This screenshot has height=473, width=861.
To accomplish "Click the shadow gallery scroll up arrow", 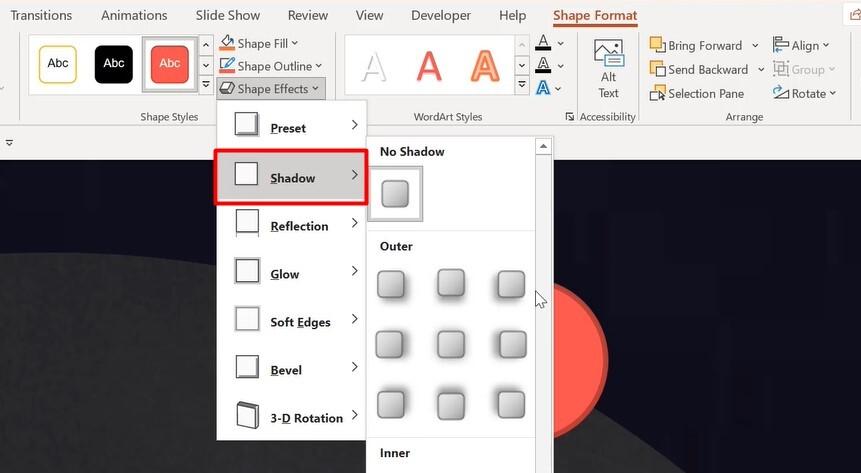I will [x=543, y=146].
